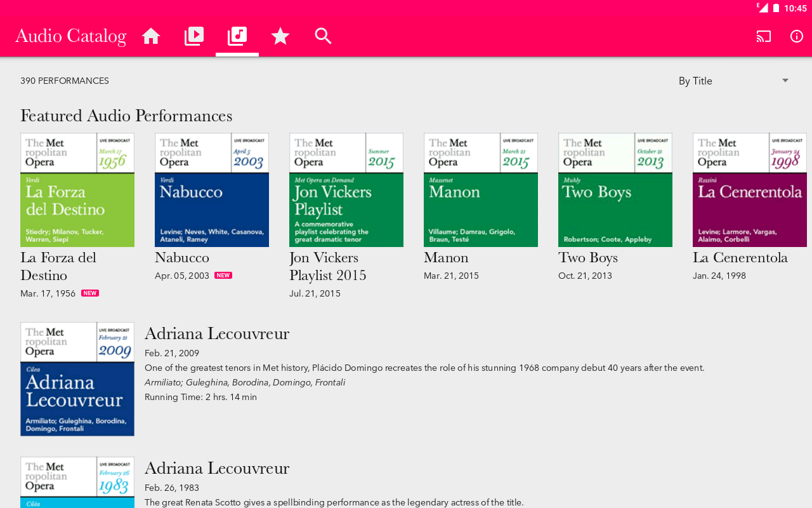Click the Feb. 21, 2009 date
The height and width of the screenshot is (508, 812).
(172, 353)
